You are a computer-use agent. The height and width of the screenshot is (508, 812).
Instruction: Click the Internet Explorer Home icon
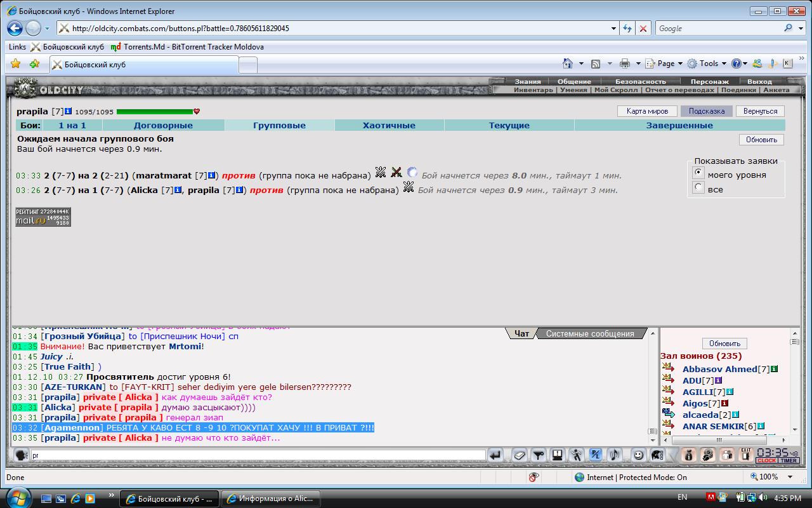pos(568,63)
